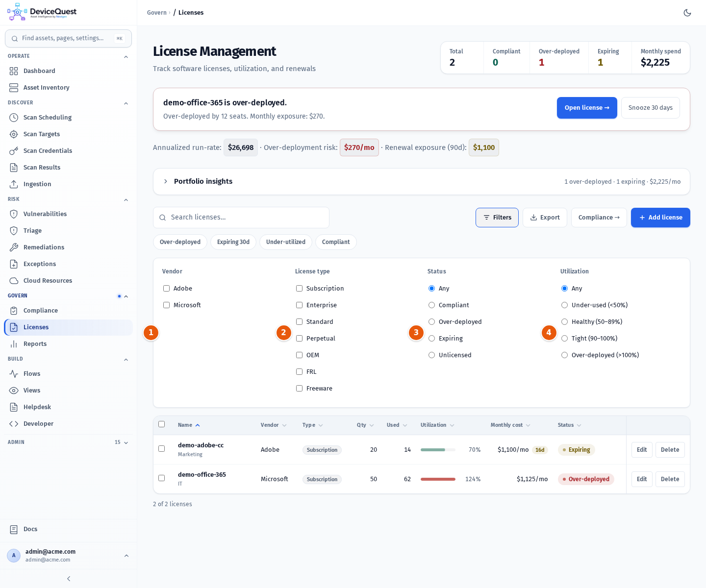This screenshot has width=706, height=588.
Task: Check the Microsoft vendor checkbox
Action: point(166,305)
